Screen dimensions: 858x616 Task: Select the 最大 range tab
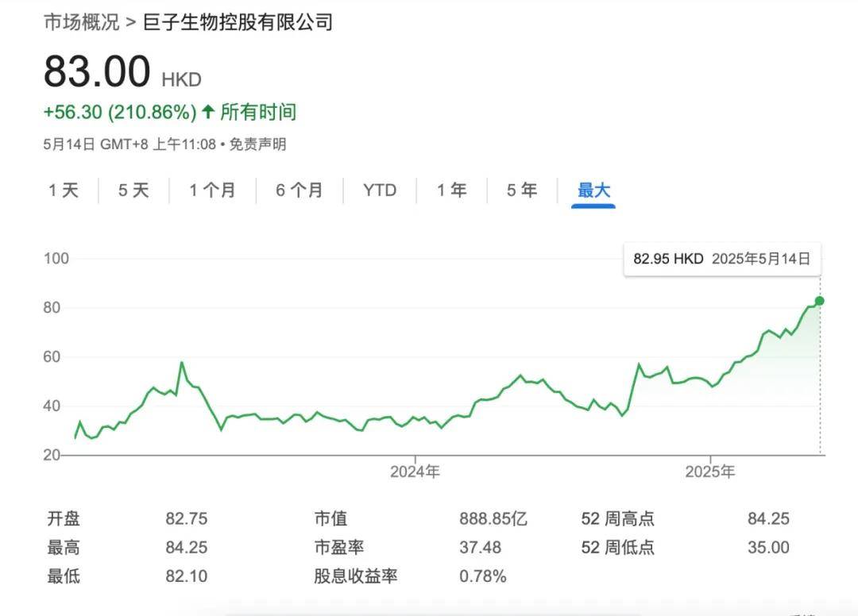click(x=593, y=191)
